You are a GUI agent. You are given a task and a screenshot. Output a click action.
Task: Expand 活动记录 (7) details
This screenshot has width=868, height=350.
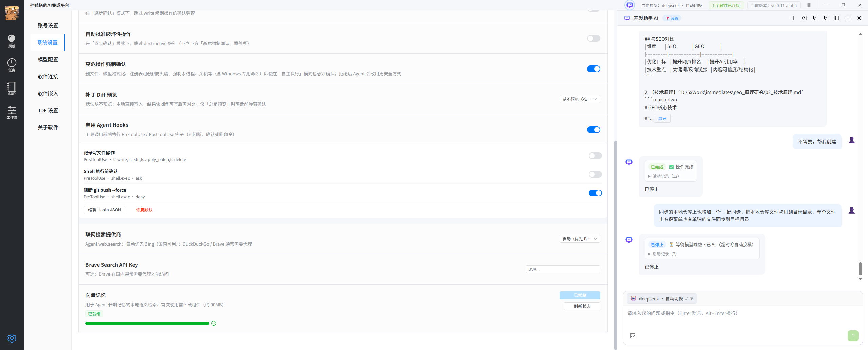[662, 254]
